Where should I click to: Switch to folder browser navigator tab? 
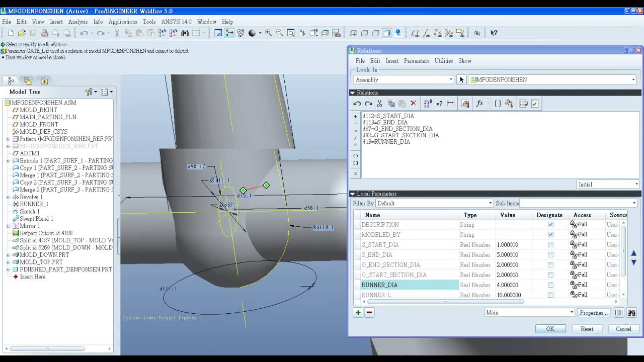pyautogui.click(x=27, y=80)
